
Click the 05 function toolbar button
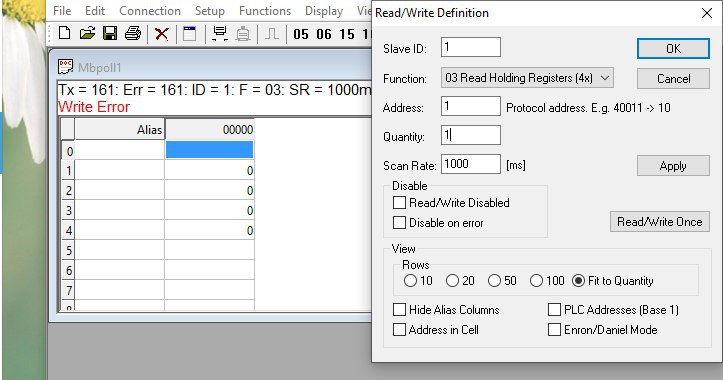[301, 34]
